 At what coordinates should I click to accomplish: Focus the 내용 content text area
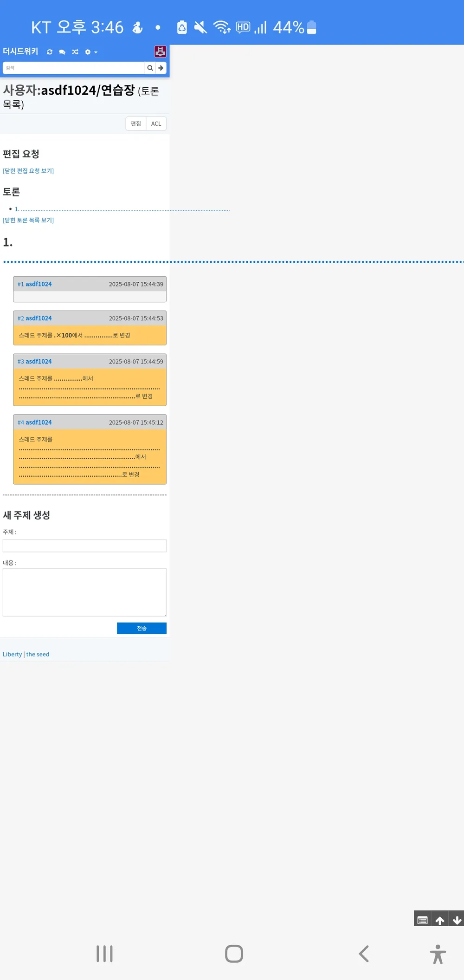tap(84, 592)
